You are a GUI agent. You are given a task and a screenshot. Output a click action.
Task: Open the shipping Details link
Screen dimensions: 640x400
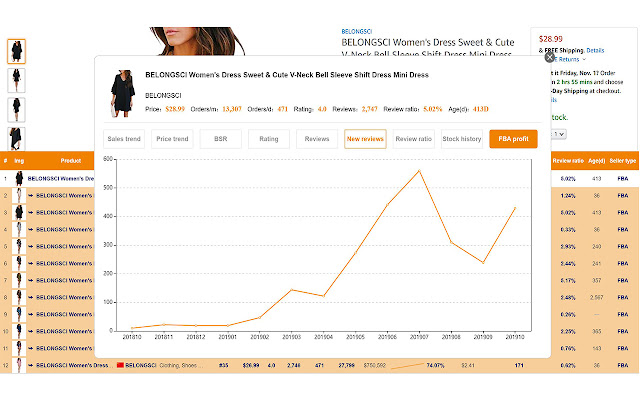tap(595, 51)
